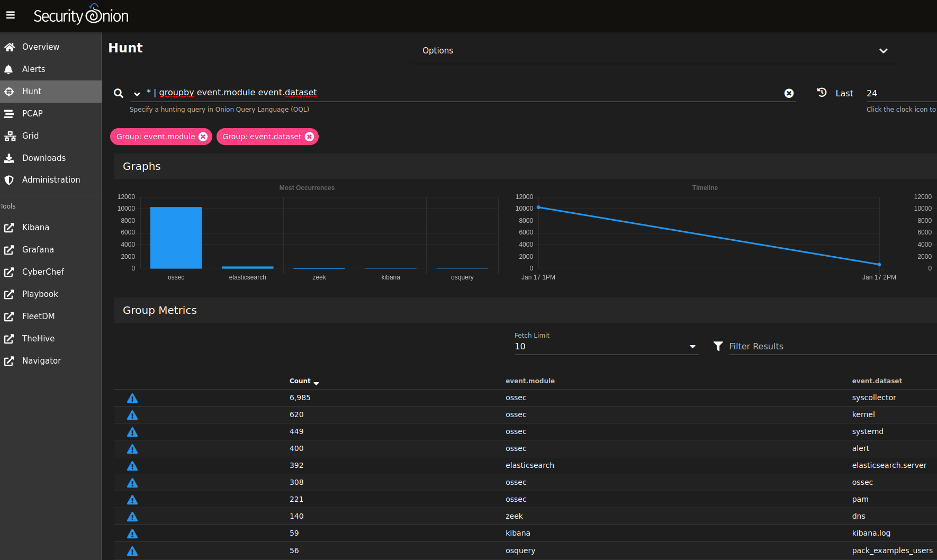Click the FleetDM external link icon

pyautogui.click(x=9, y=317)
